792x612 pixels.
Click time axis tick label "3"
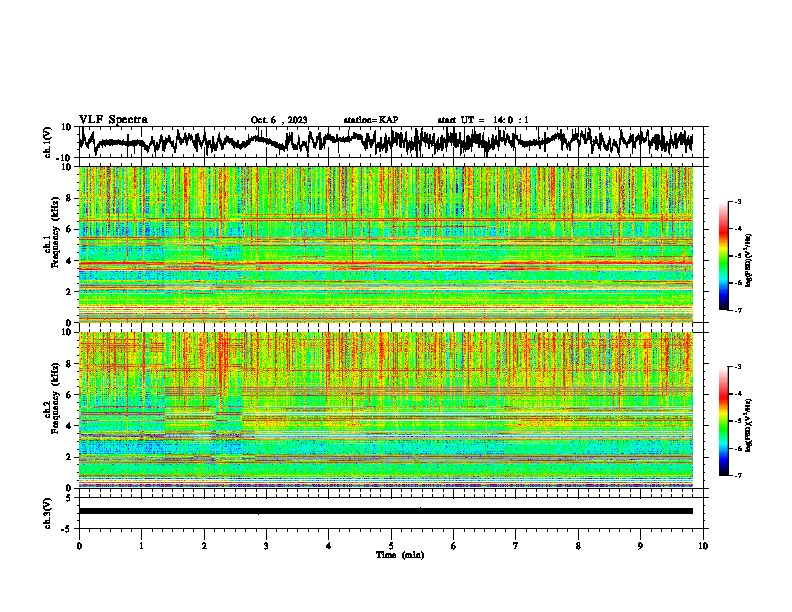pyautogui.click(x=266, y=546)
